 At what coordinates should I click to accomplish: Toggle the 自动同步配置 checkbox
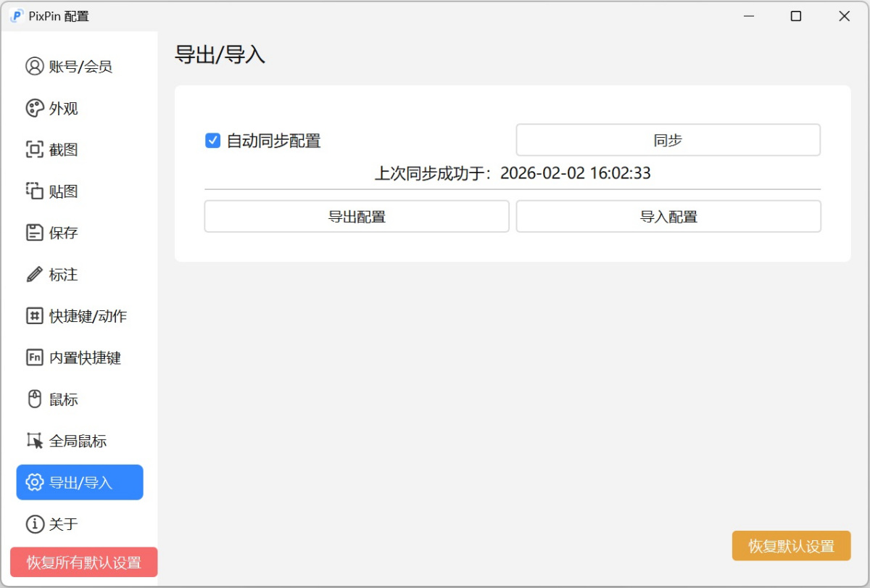click(x=212, y=141)
